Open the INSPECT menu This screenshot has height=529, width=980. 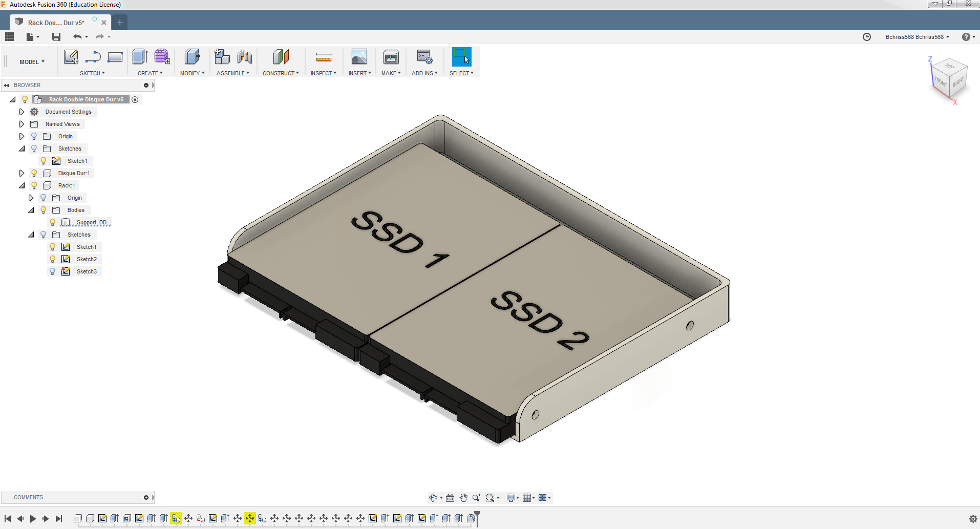point(324,73)
